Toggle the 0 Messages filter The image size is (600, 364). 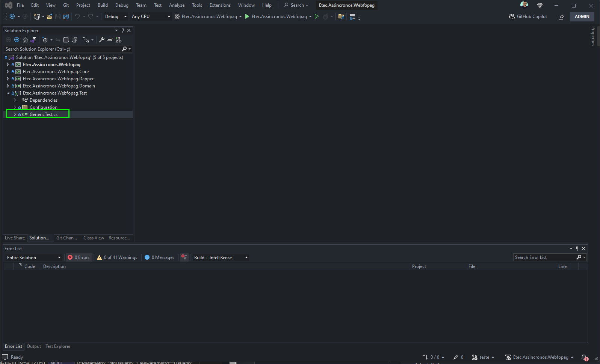click(160, 257)
